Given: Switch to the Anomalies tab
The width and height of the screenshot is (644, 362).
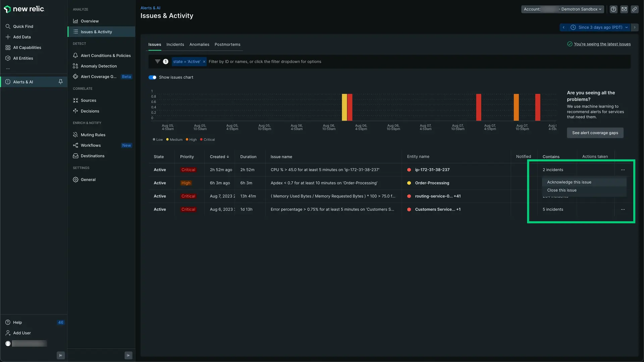Looking at the screenshot, I should point(199,45).
